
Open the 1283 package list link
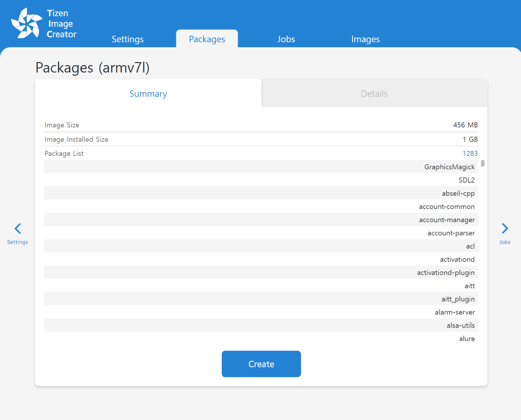click(x=470, y=153)
